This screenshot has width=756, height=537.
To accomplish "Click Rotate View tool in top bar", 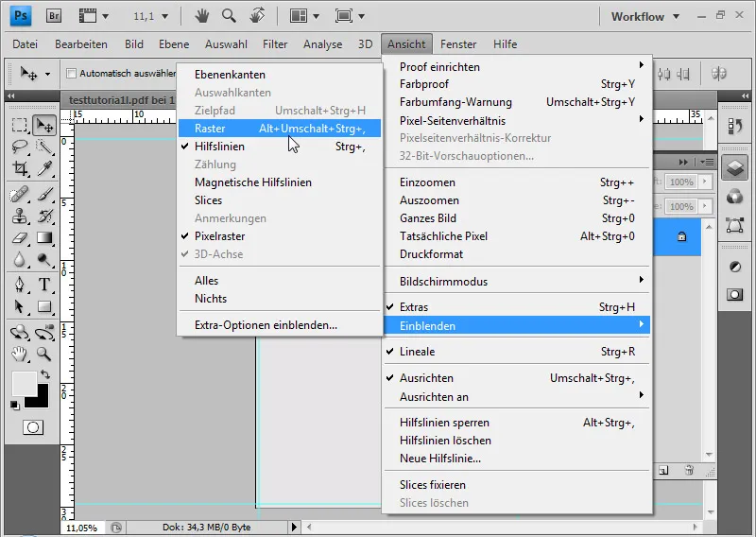I will [257, 16].
